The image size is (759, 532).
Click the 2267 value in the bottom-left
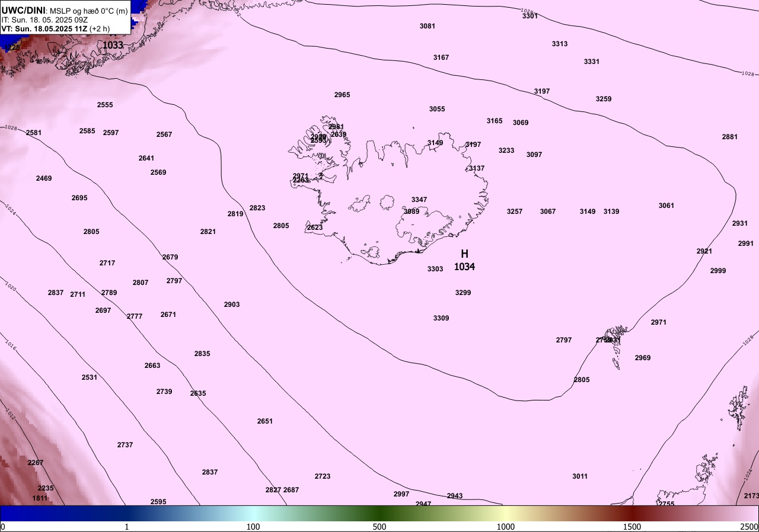coord(36,463)
